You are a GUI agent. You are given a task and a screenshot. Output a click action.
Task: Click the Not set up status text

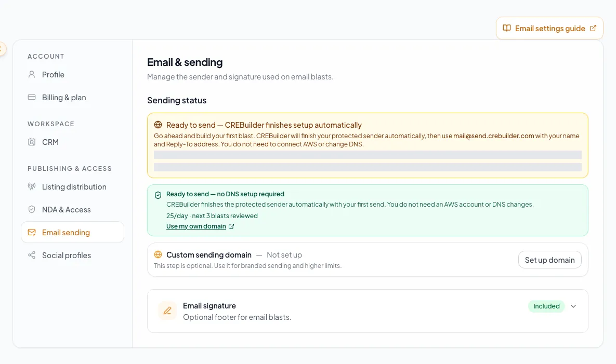click(x=284, y=254)
